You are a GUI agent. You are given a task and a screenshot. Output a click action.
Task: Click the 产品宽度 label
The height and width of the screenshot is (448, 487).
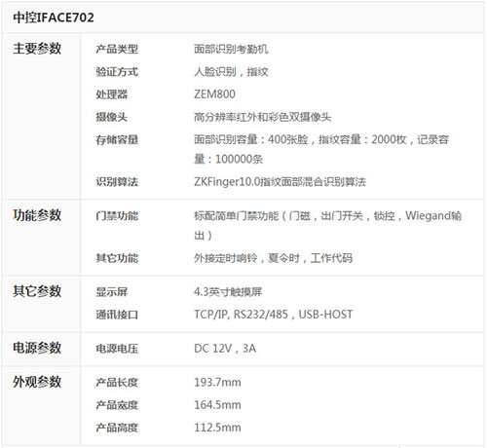tap(117, 405)
